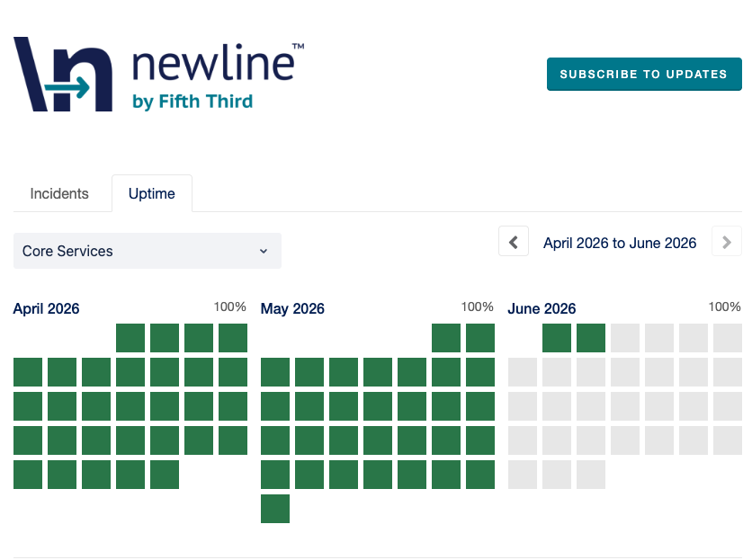This screenshot has height=560, width=752.
Task: Go to the previous date range arrow
Action: pyautogui.click(x=513, y=241)
